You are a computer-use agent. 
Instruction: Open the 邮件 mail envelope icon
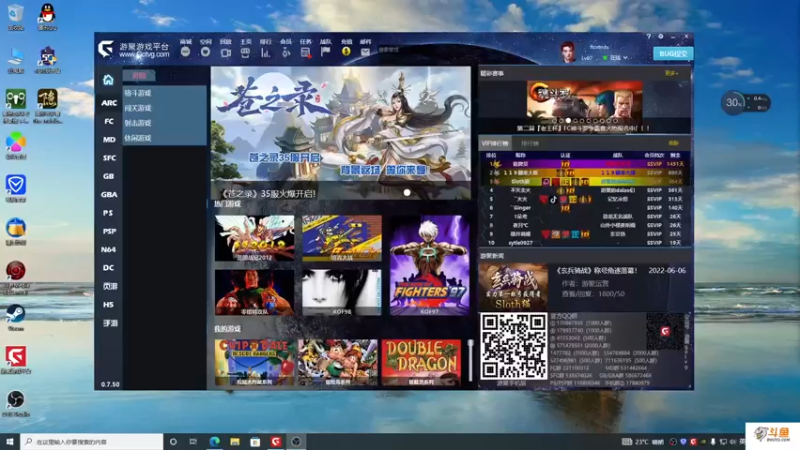(x=365, y=52)
